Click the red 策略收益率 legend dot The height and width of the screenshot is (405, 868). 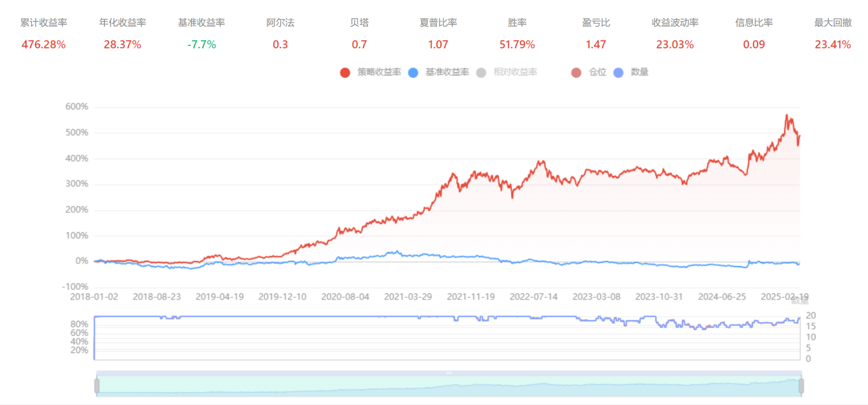[345, 72]
